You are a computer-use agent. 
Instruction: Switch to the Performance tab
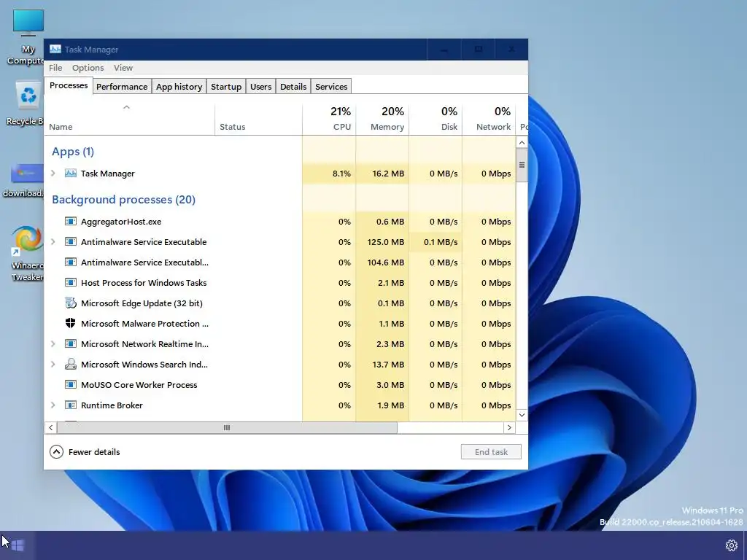tap(122, 87)
